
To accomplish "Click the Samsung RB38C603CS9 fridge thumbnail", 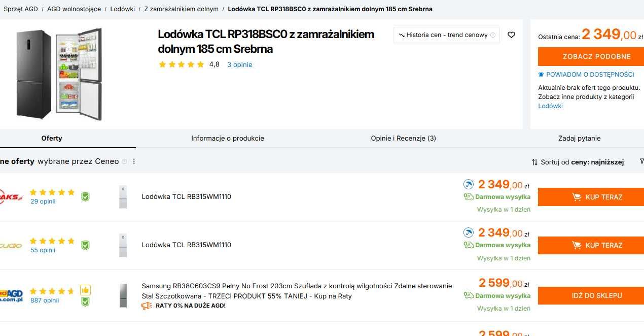I will click(123, 295).
